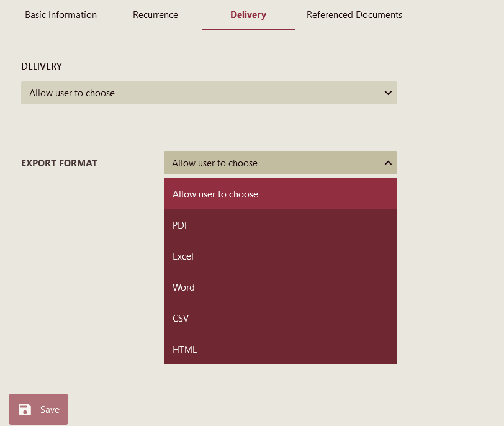Pick HTML from the export format list
The image size is (504, 426).
tap(280, 349)
